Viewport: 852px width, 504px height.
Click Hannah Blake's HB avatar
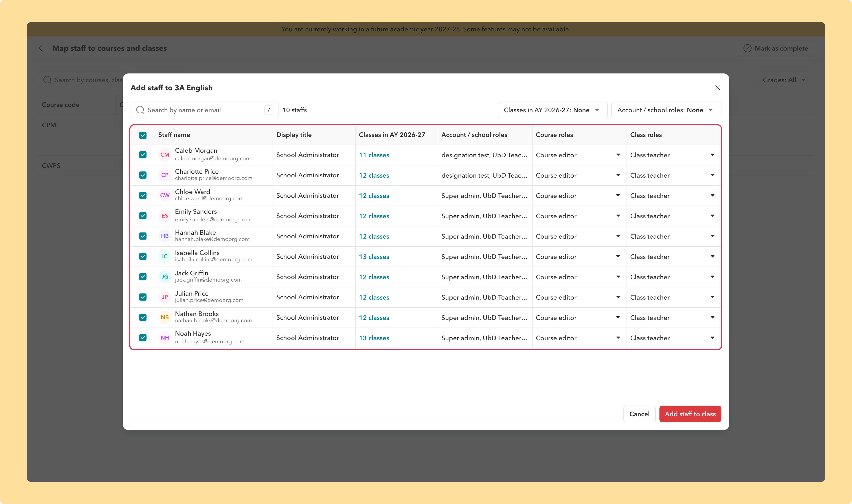[x=165, y=236]
